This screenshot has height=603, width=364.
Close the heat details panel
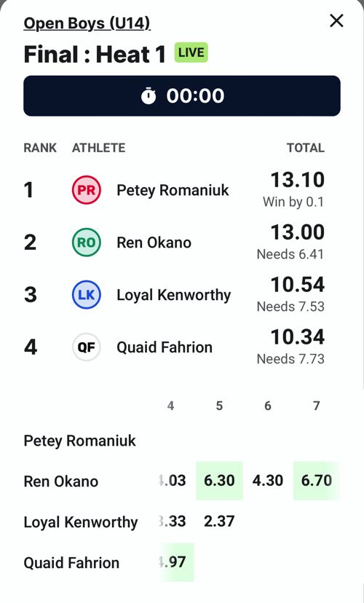point(336,21)
